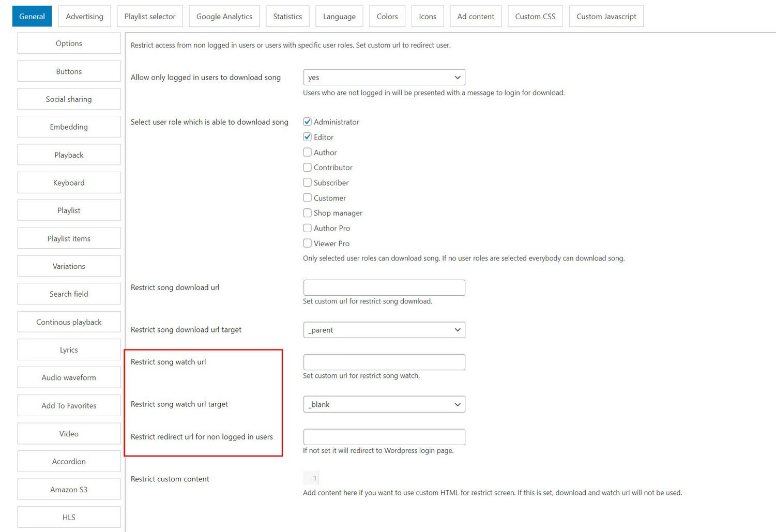Go to the Amazon S3 section
776x532 pixels.
pyautogui.click(x=69, y=490)
